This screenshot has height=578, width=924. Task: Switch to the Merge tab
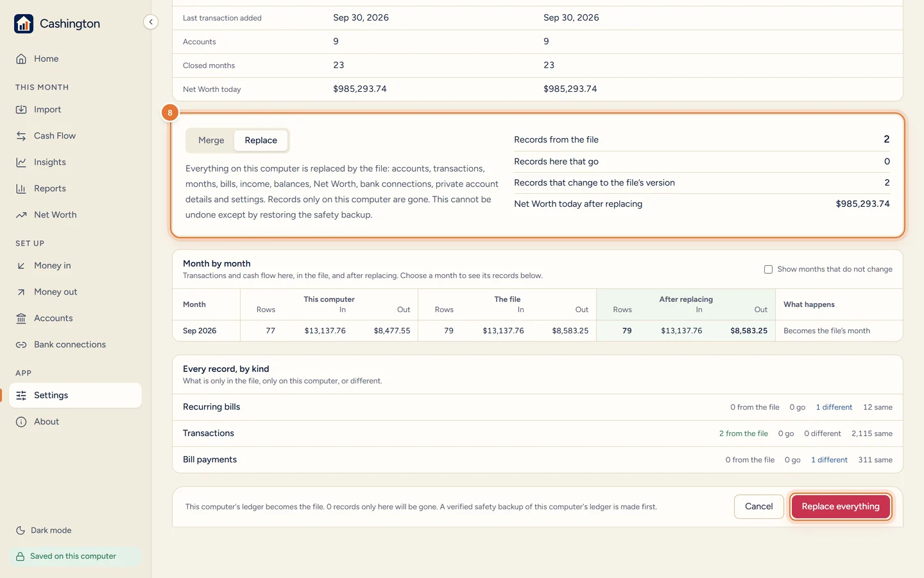point(211,141)
